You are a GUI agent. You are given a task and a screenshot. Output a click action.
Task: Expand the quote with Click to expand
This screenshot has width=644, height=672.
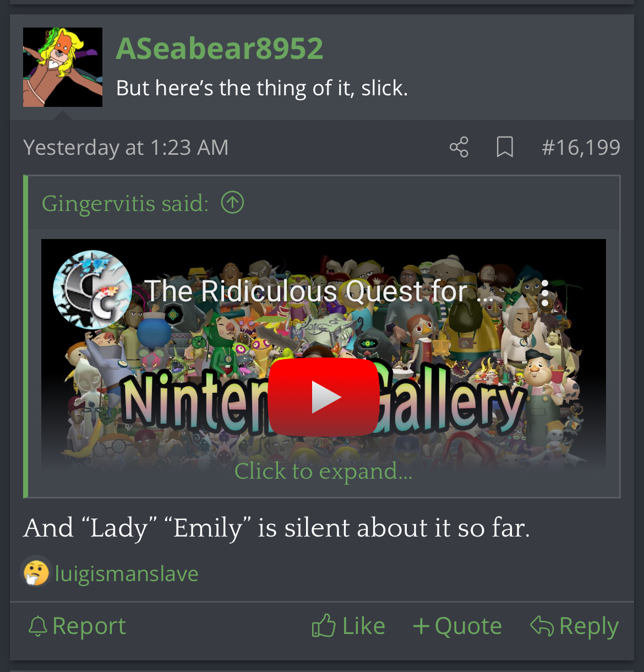point(324,471)
